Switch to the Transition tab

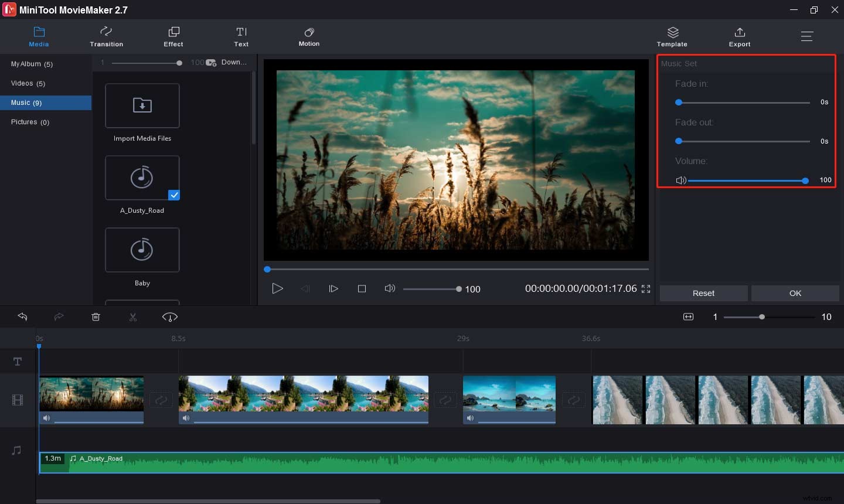[x=106, y=36]
